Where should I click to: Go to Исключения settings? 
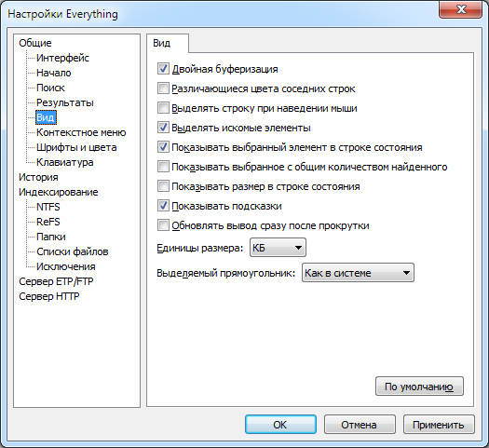[66, 267]
